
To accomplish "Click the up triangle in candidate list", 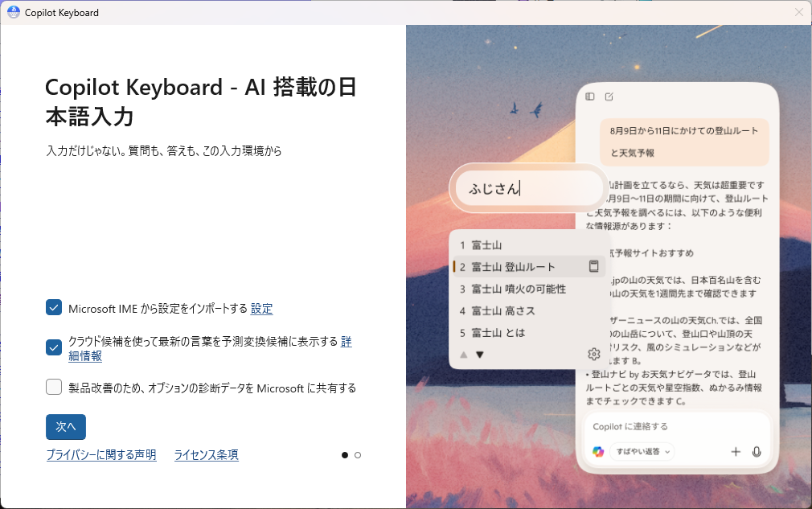I will pyautogui.click(x=463, y=354).
